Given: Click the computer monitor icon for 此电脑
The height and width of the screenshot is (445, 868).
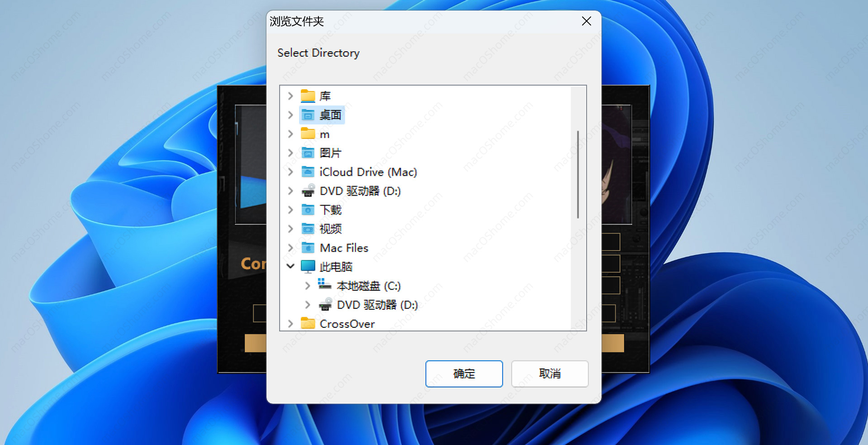Looking at the screenshot, I should (x=308, y=267).
